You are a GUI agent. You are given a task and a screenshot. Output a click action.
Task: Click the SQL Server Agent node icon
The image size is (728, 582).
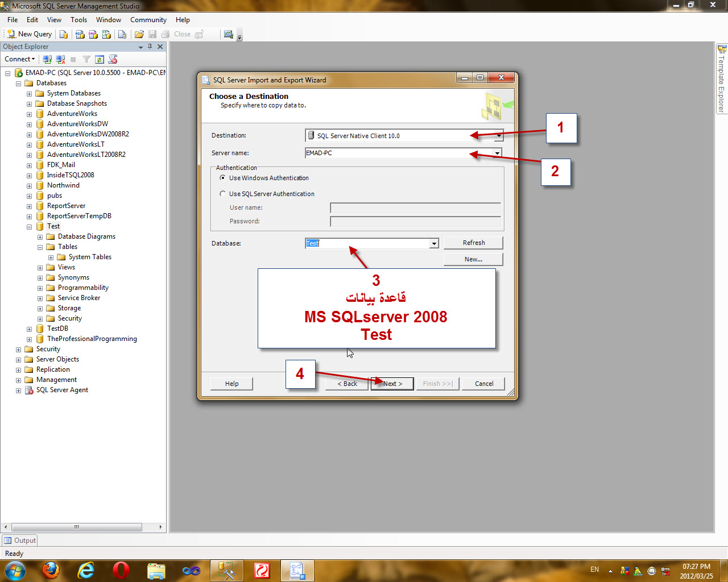(x=29, y=390)
